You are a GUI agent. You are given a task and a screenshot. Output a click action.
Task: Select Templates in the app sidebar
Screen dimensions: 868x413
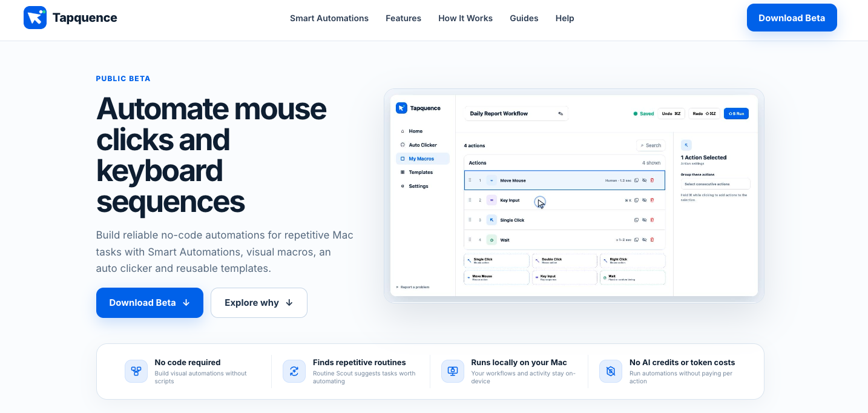422,173
